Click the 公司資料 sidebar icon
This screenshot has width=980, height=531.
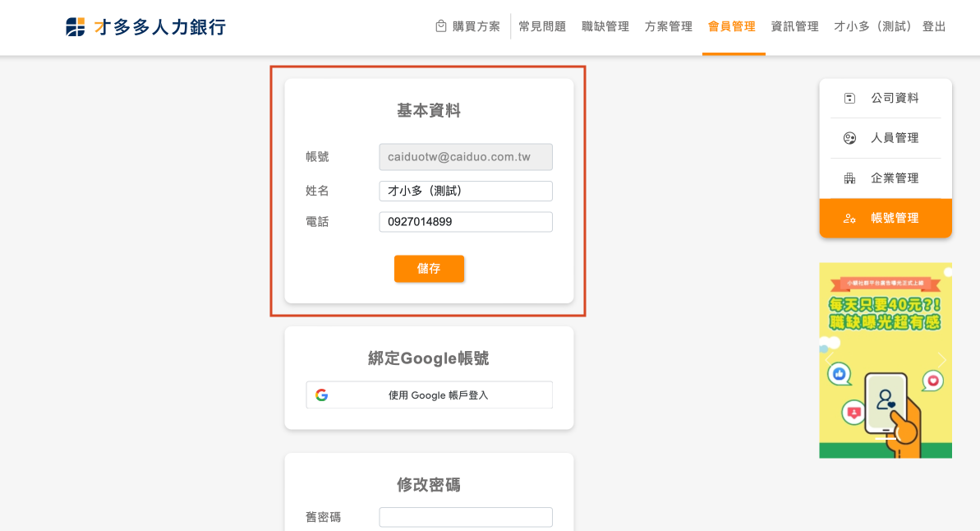[849, 99]
